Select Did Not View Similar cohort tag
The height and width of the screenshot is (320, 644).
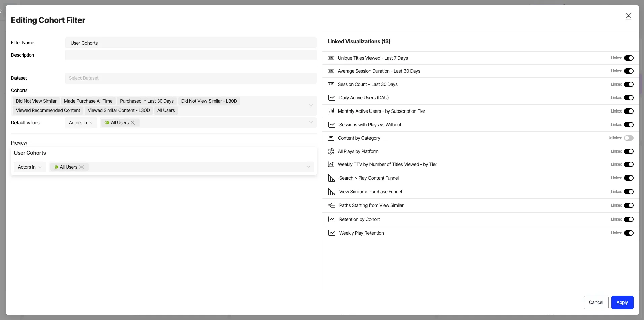click(x=36, y=101)
